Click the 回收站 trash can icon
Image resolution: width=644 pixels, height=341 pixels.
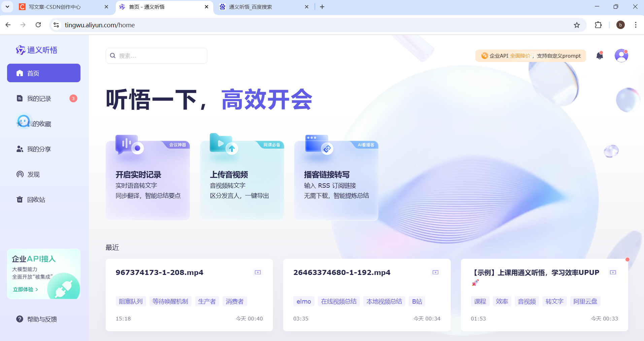point(20,199)
